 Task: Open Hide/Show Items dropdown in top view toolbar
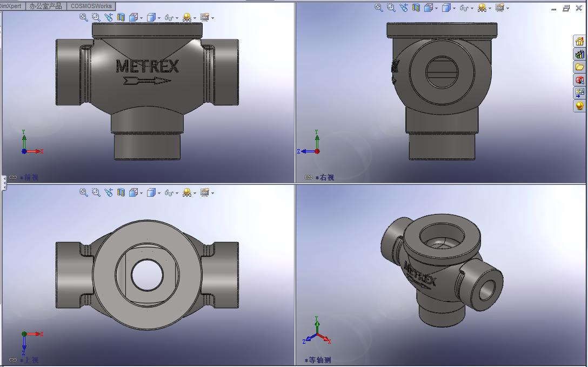177,193
